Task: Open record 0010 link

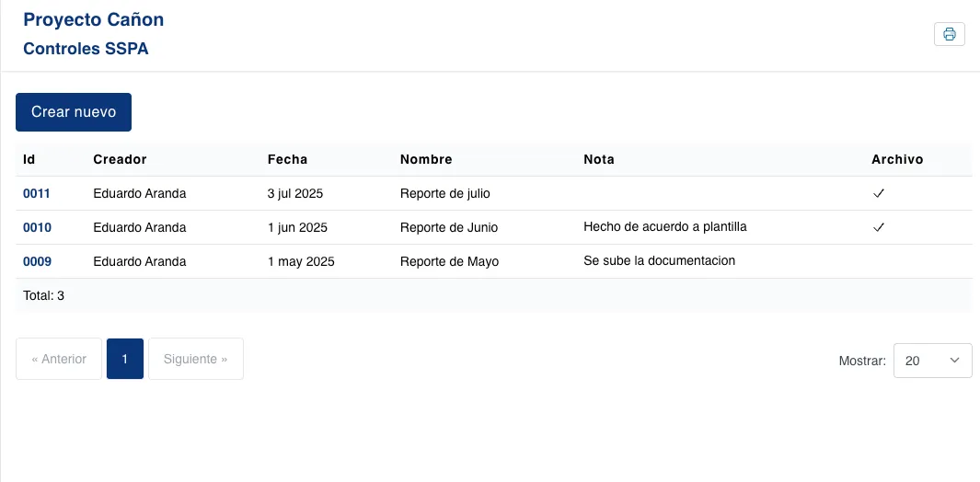Action: 37,228
